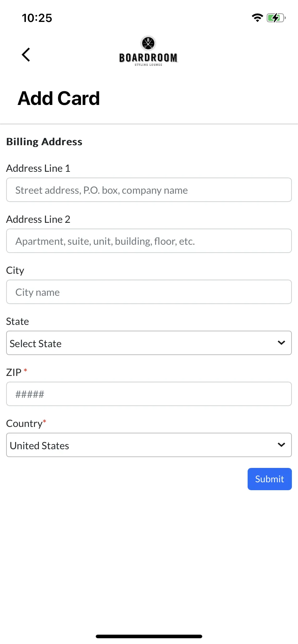The height and width of the screenshot is (644, 298).
Task: Tap the Boardroom Styling Lounge logo
Action: pyautogui.click(x=148, y=51)
